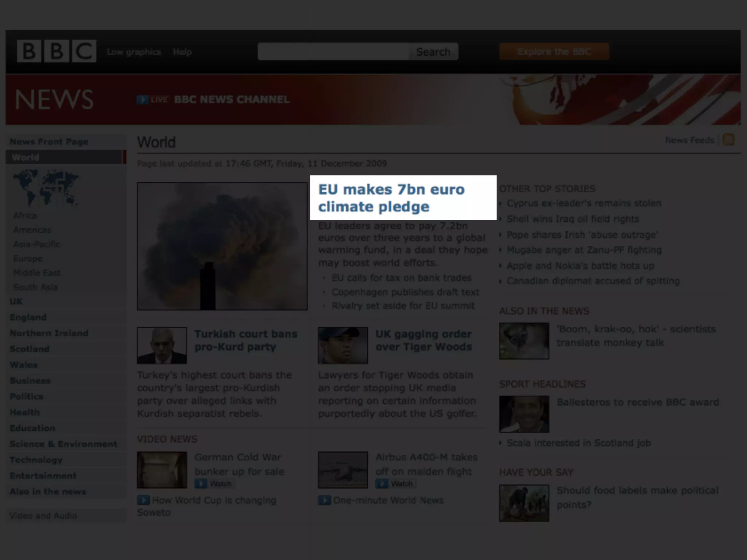Select Europe region in sidebar
This screenshot has height=560, width=747.
(28, 258)
